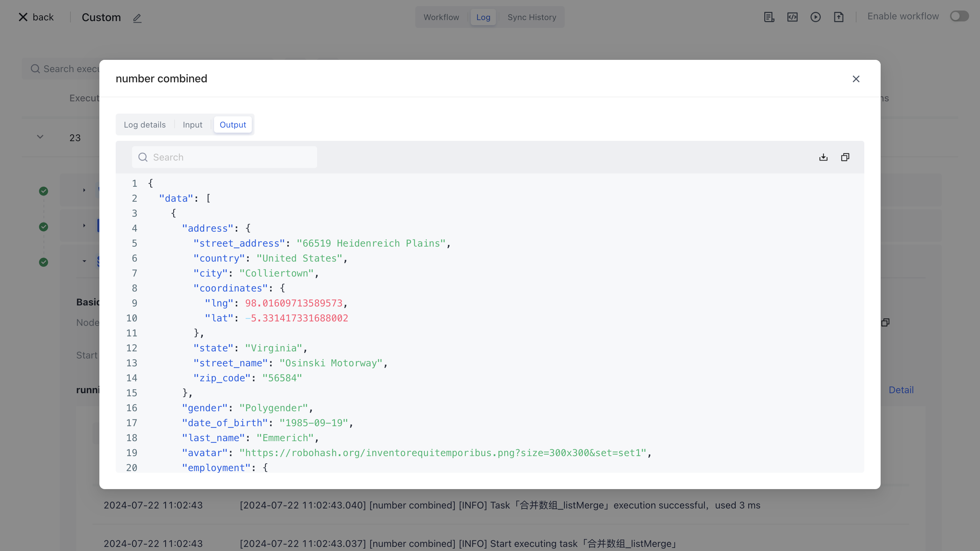Close the number combined dialog

coord(855,79)
